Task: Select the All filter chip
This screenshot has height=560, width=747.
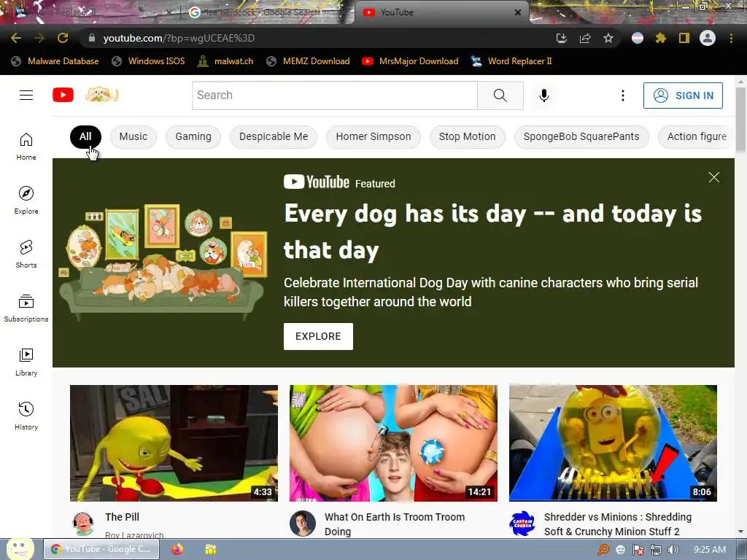Action: [85, 136]
